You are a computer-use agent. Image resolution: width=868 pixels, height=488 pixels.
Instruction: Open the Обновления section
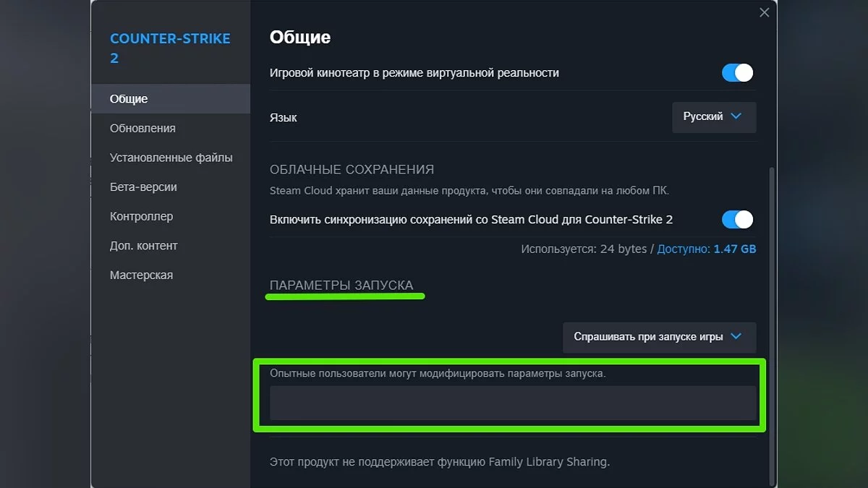[x=142, y=128]
